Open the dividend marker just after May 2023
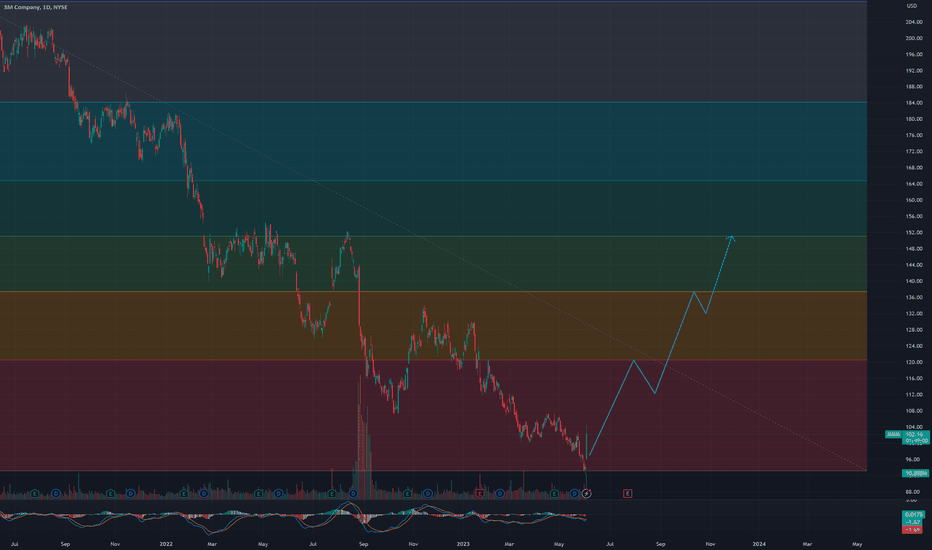The width and height of the screenshot is (932, 550). pos(574,494)
